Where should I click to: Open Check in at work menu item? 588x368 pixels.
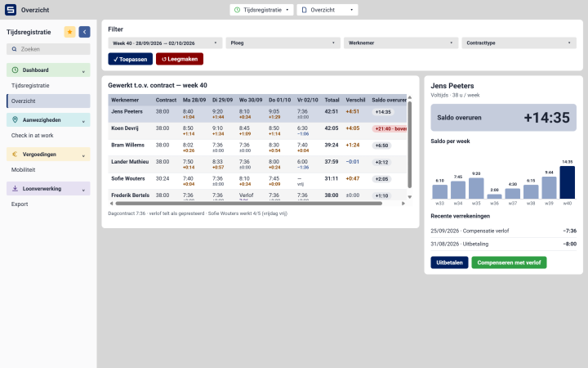pos(48,135)
